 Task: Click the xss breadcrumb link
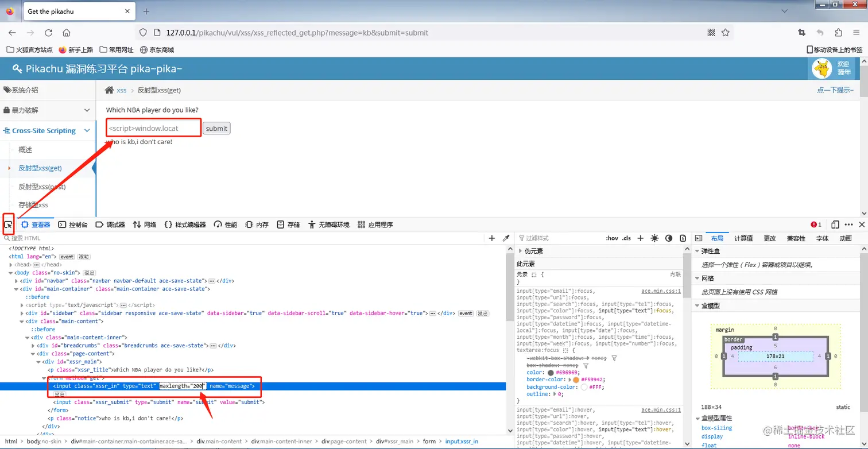click(122, 90)
